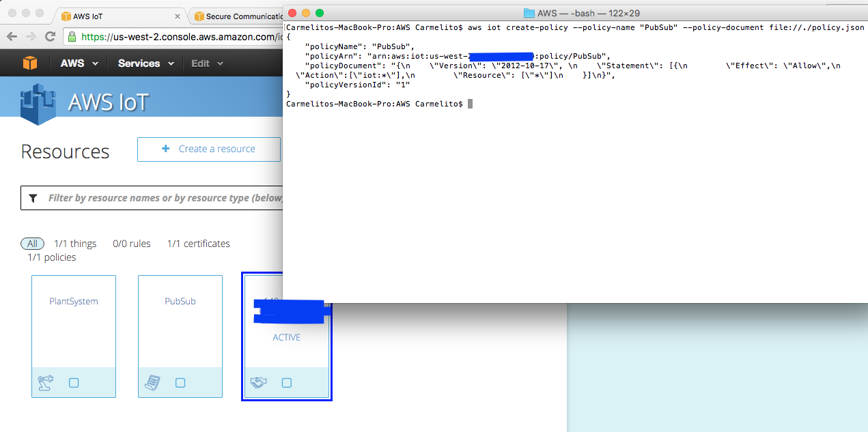868x432 pixels.
Task: Open the AWS dropdown menu
Action: click(79, 63)
